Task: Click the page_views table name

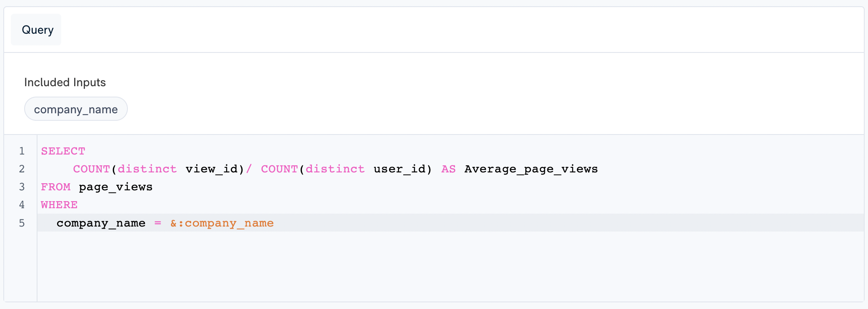Action: pyautogui.click(x=116, y=187)
